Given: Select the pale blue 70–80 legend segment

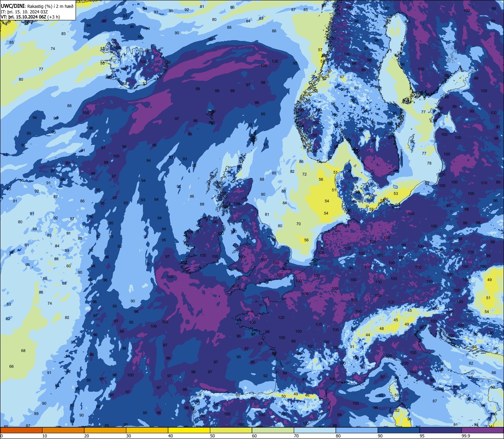Looking at the screenshot, I should click(315, 430).
